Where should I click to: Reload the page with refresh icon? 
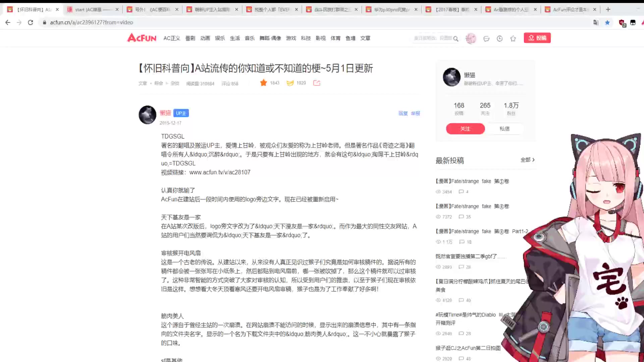31,22
